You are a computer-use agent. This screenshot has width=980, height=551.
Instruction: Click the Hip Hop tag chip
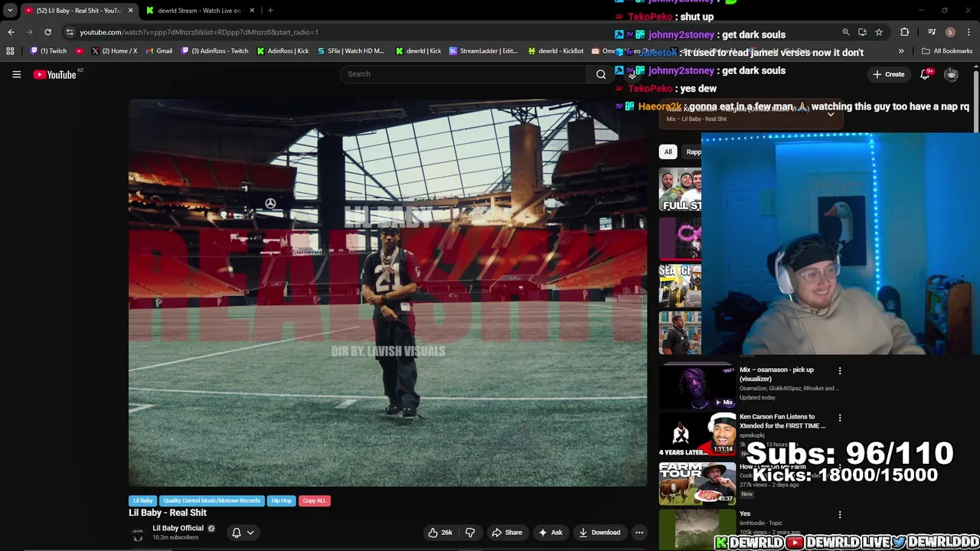tap(281, 500)
